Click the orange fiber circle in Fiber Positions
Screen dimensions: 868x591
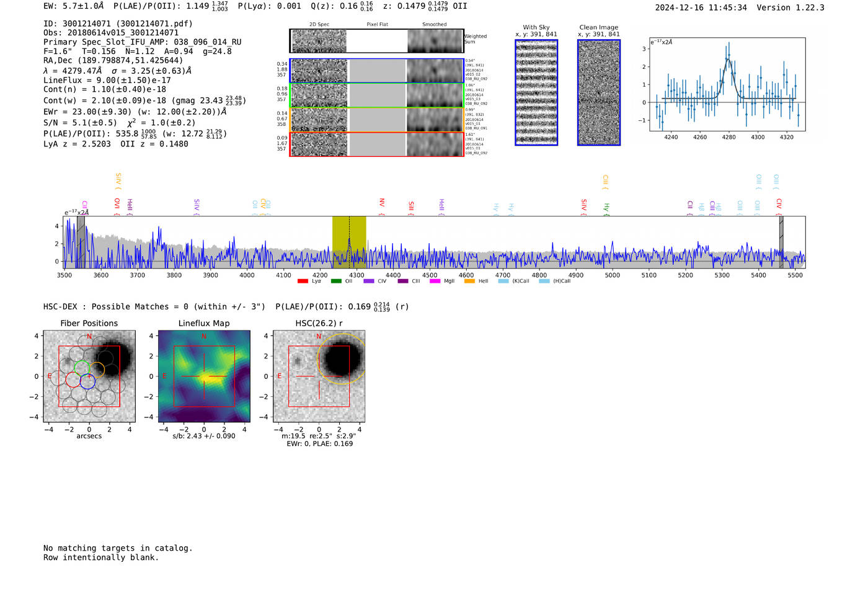pyautogui.click(x=97, y=370)
